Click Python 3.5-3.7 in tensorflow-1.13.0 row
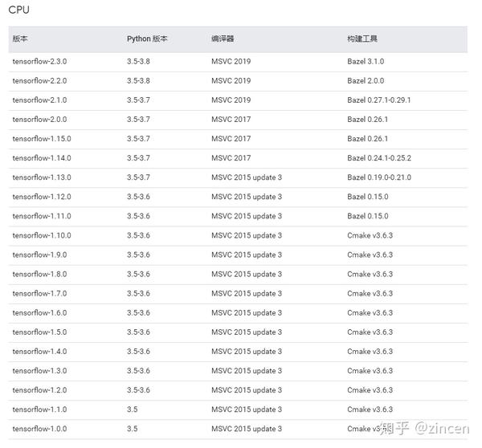The width and height of the screenshot is (482, 448). pyautogui.click(x=138, y=177)
